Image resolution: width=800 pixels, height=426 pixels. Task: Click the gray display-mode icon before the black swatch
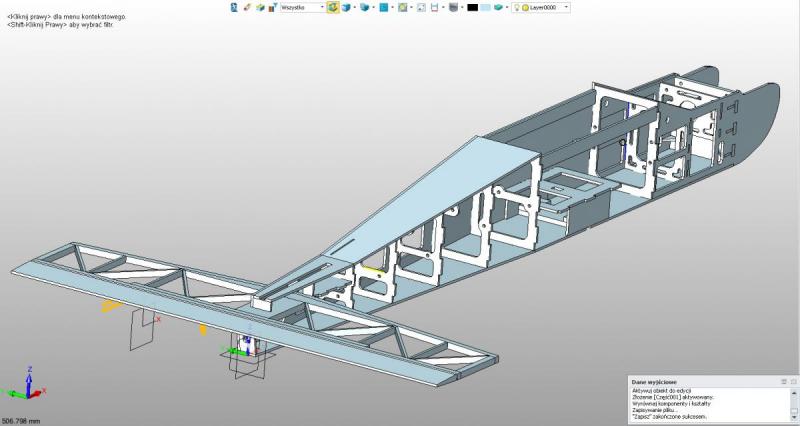[x=453, y=7]
